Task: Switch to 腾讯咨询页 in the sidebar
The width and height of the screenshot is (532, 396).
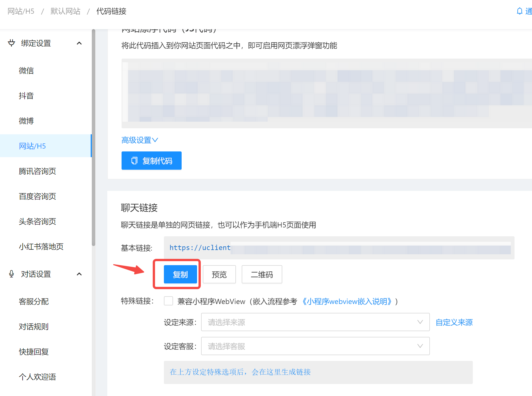Action: point(37,171)
